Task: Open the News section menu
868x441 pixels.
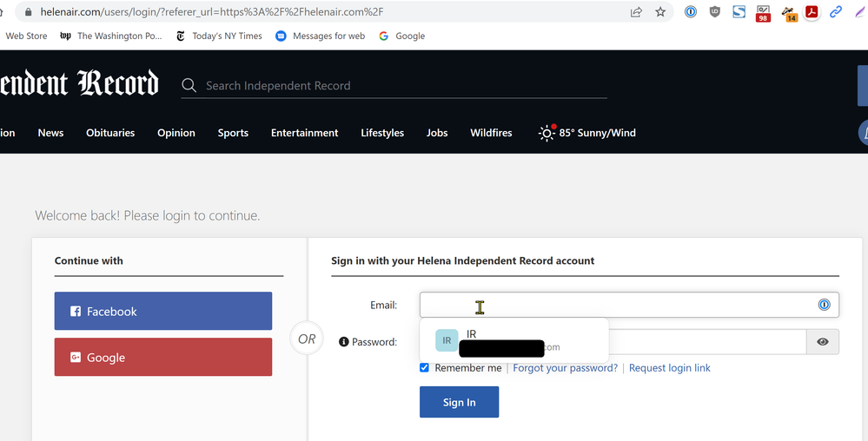Action: [50, 133]
